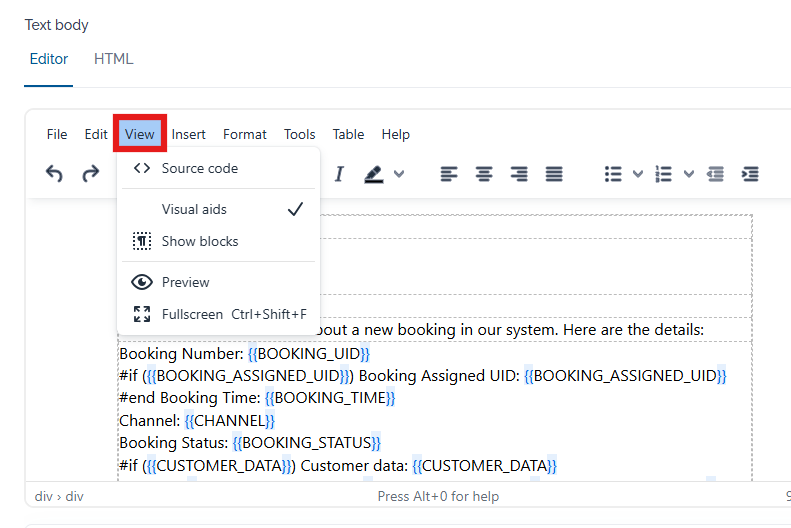Align text left
The width and height of the screenshot is (791, 528).
point(448,174)
